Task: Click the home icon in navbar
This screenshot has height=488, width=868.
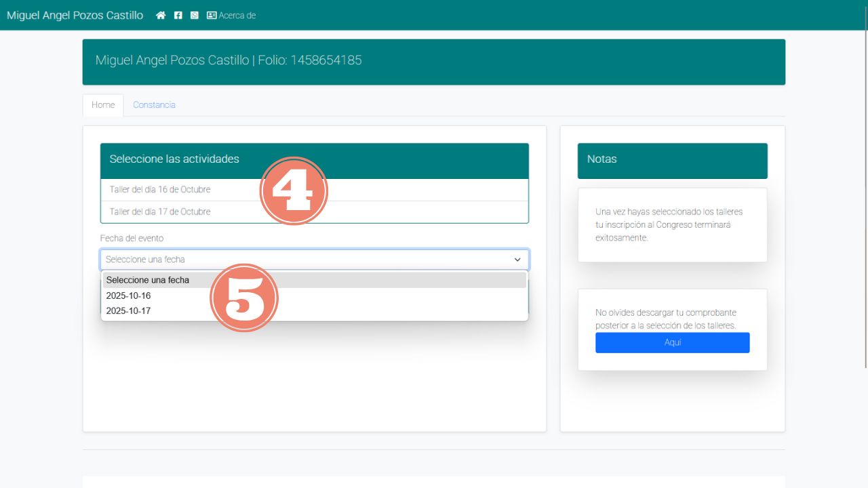Action: point(161,16)
